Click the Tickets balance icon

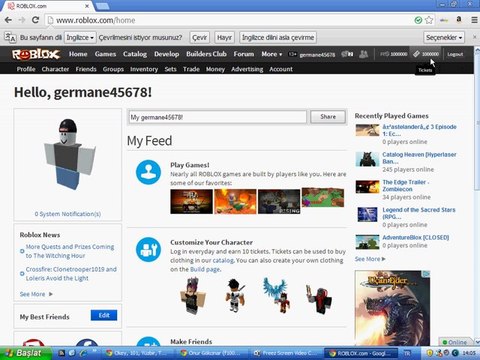(x=416, y=54)
